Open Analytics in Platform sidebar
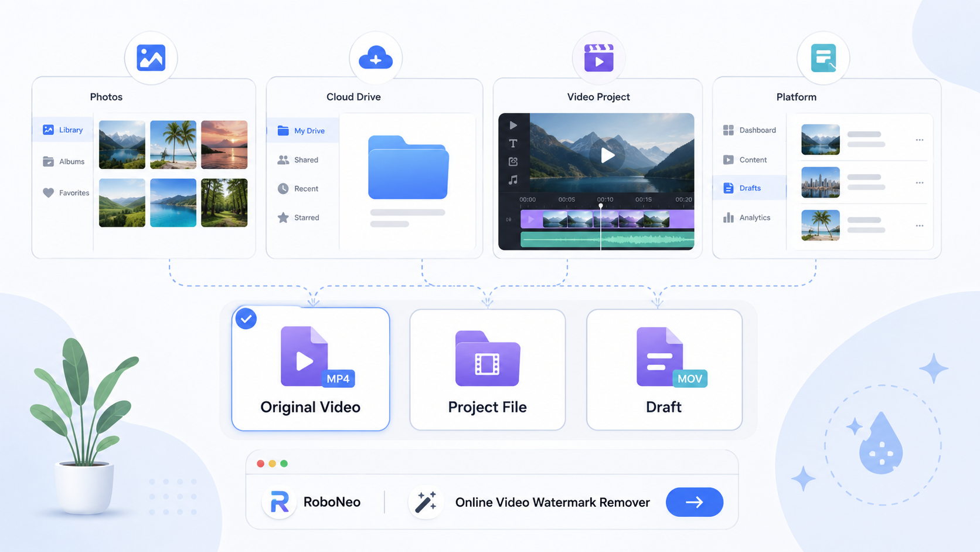The image size is (980, 552). [x=747, y=218]
